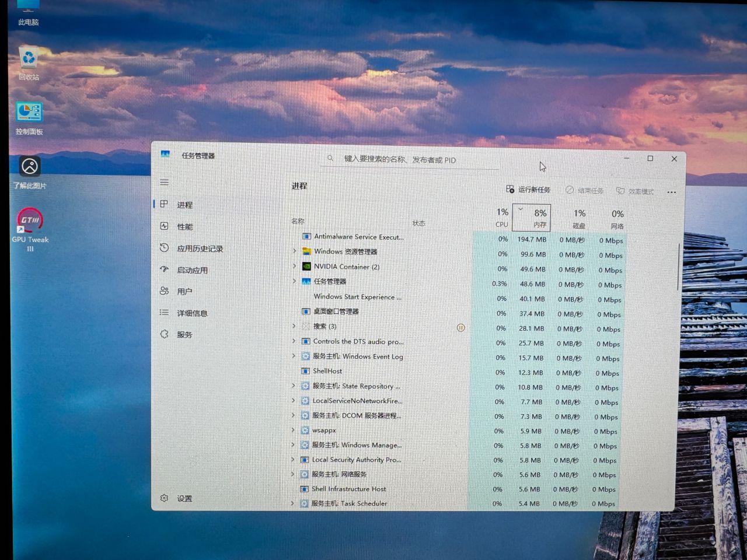Expand the 搜索 (3) process group
The image size is (747, 560).
pyautogui.click(x=294, y=325)
